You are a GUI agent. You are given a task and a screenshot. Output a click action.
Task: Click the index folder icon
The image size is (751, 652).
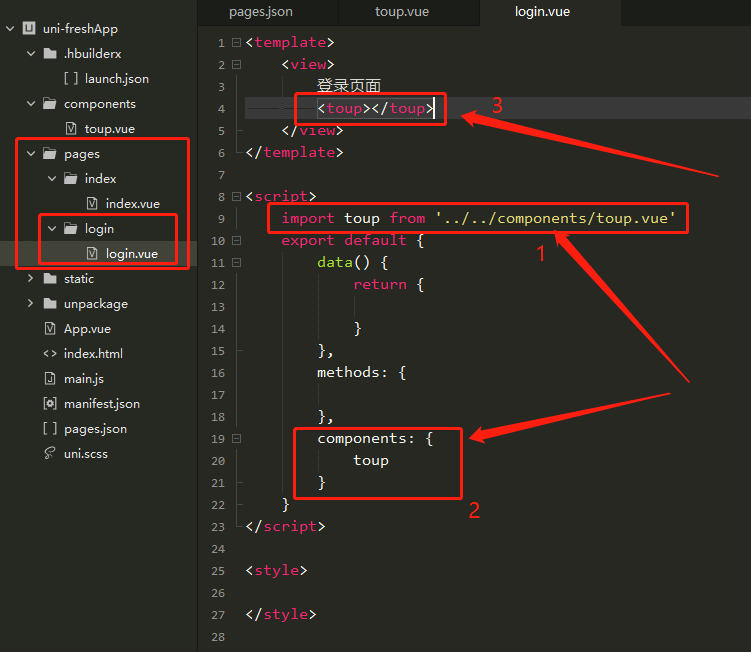click(x=71, y=178)
